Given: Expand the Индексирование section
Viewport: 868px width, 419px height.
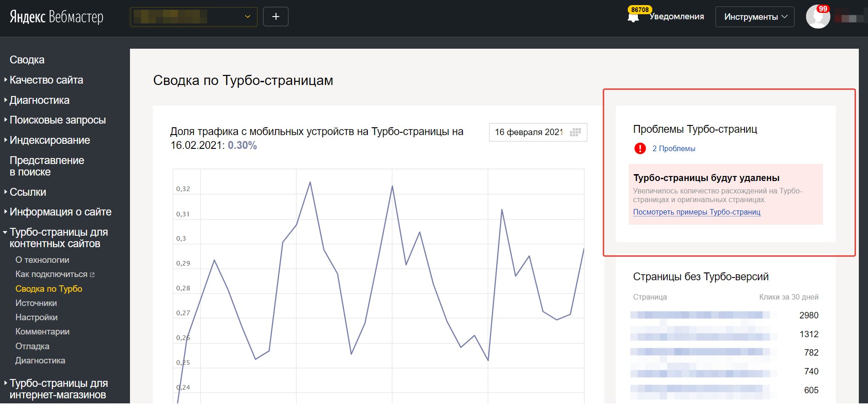Looking at the screenshot, I should click(50, 140).
